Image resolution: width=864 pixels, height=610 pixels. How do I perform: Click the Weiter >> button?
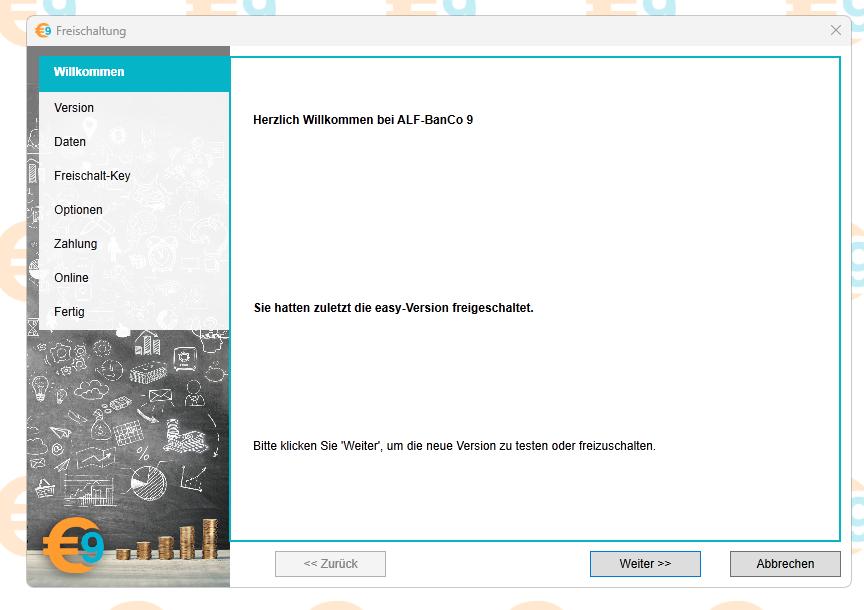click(645, 564)
